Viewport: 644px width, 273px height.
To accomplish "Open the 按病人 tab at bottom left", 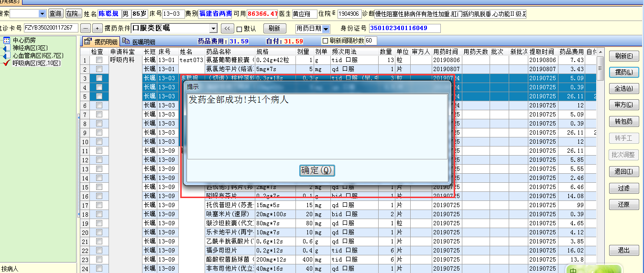I will [10, 269].
